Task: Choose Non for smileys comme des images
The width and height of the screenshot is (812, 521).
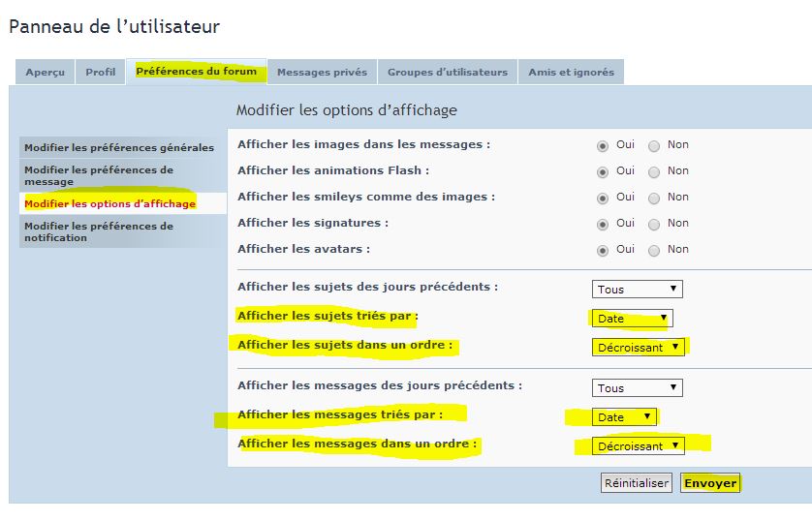Action: [x=654, y=198]
